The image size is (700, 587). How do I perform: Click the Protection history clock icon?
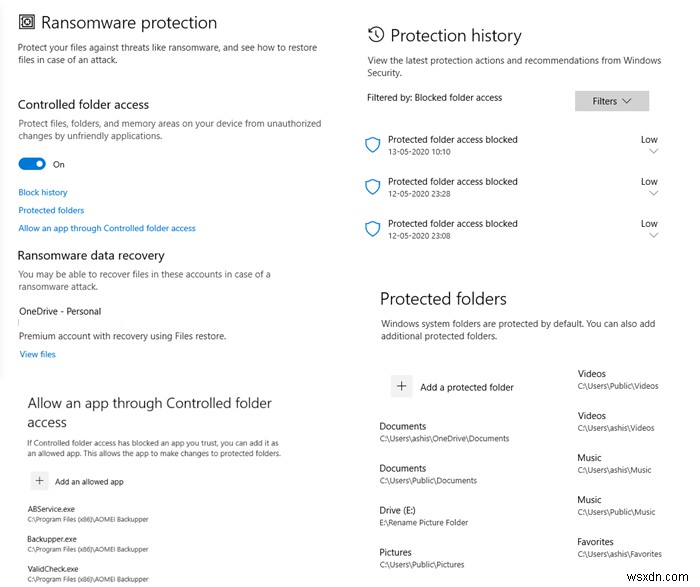click(376, 35)
